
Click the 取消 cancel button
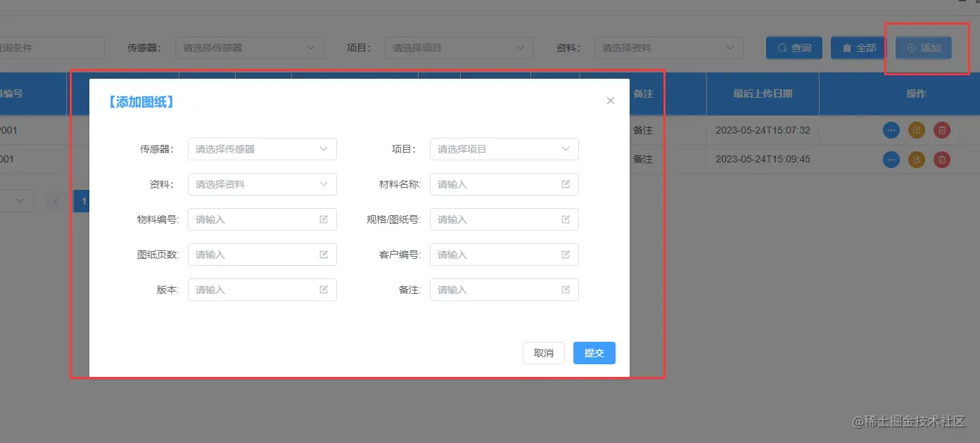click(x=544, y=353)
